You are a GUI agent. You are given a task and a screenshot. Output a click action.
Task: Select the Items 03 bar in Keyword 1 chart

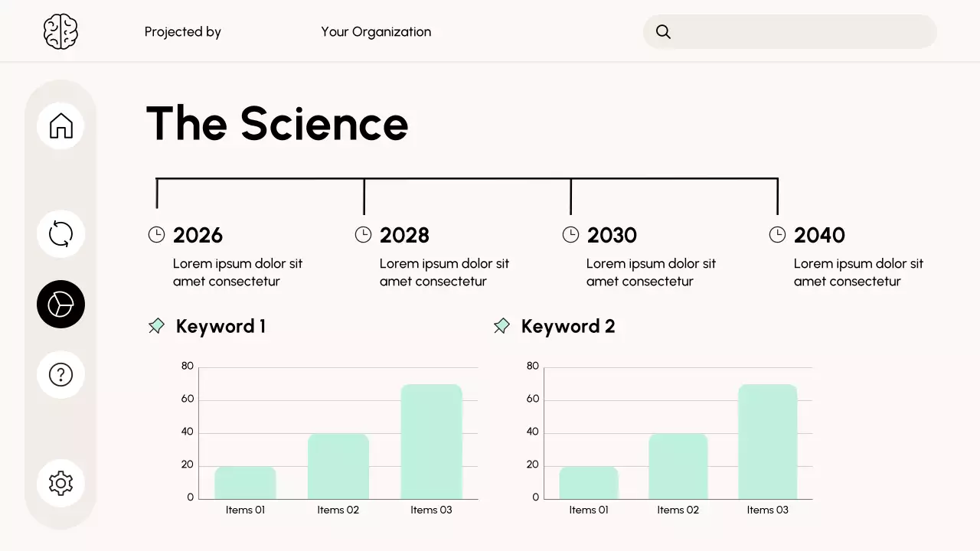(431, 442)
